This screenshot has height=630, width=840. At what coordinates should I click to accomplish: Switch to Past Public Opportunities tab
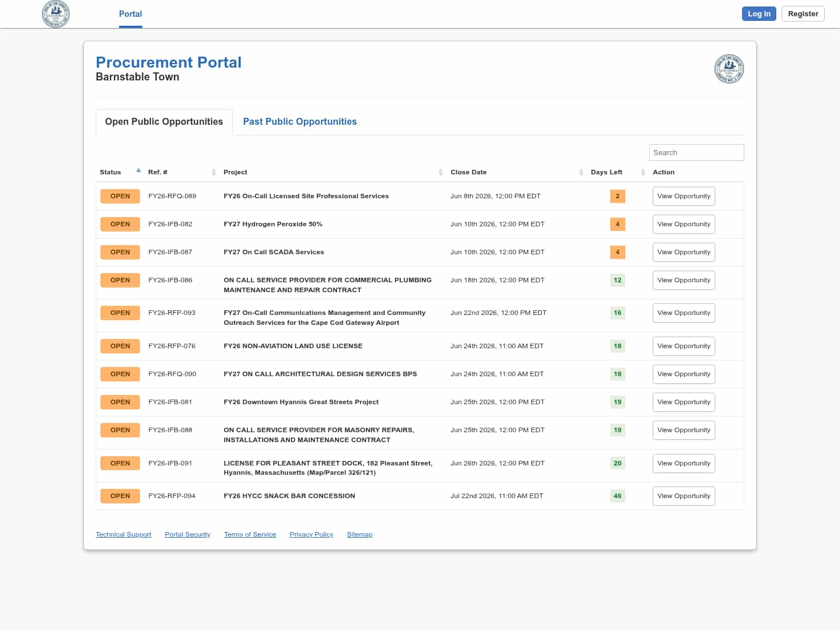pyautogui.click(x=300, y=121)
